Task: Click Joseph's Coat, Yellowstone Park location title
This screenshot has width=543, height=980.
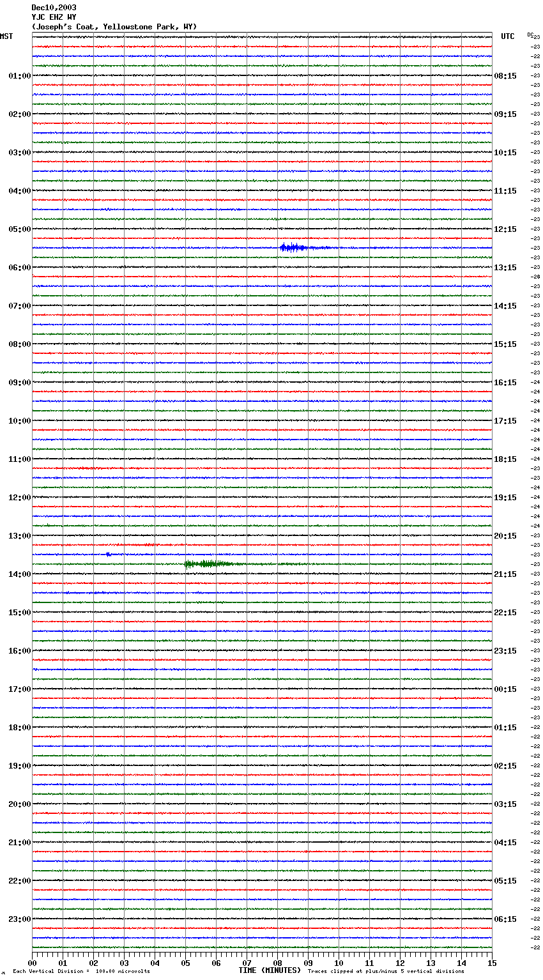Action: pyautogui.click(x=114, y=27)
